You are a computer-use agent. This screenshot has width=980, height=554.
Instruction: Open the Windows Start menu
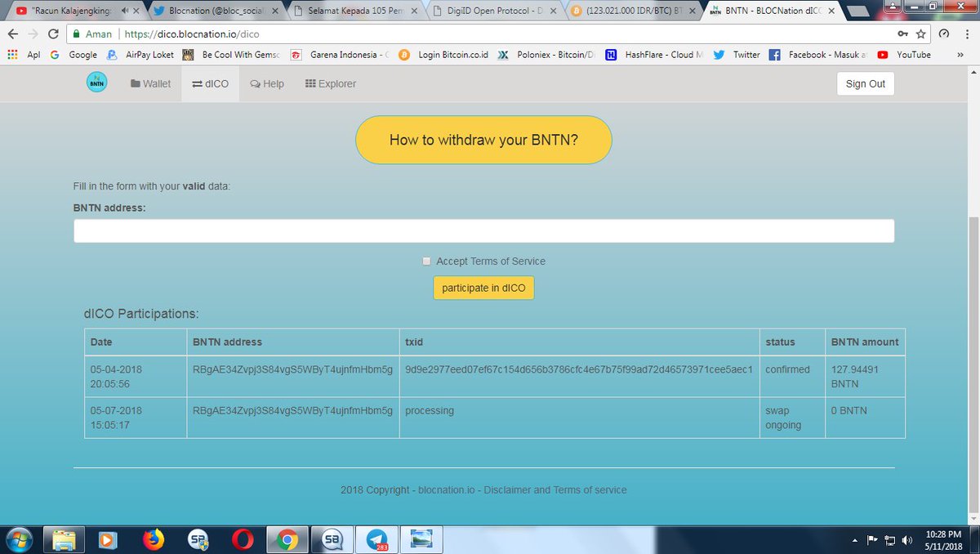[19, 539]
